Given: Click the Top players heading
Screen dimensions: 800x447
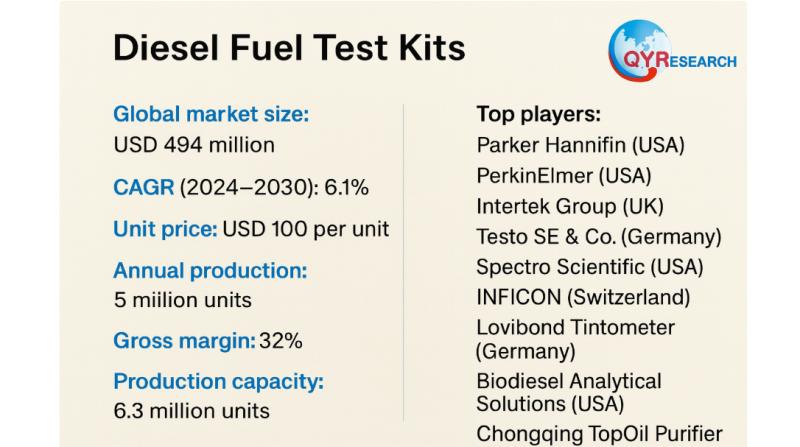Looking at the screenshot, I should [x=552, y=114].
